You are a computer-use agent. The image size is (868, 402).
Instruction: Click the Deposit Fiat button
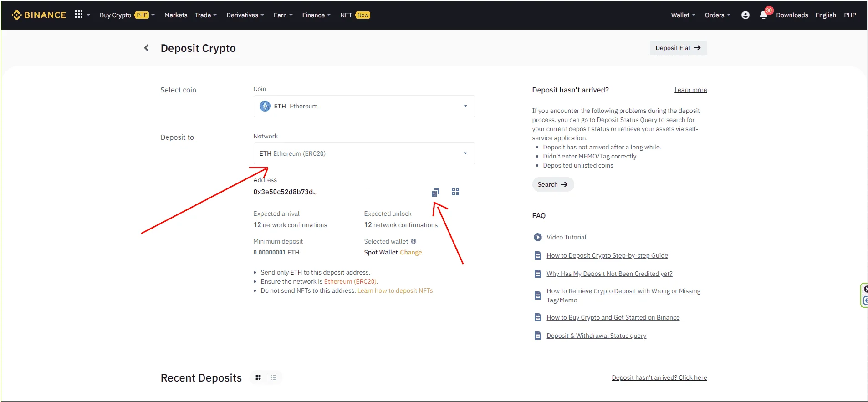pyautogui.click(x=678, y=48)
